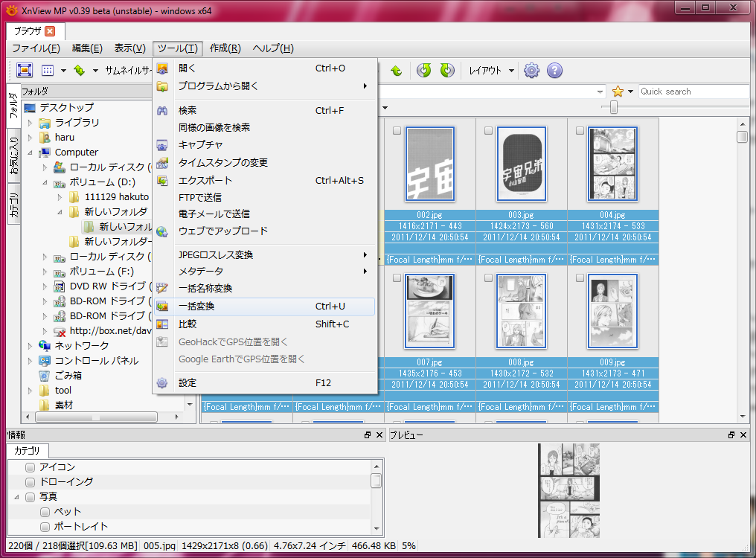Open the dropdown arrow next to favorites star

630,92
